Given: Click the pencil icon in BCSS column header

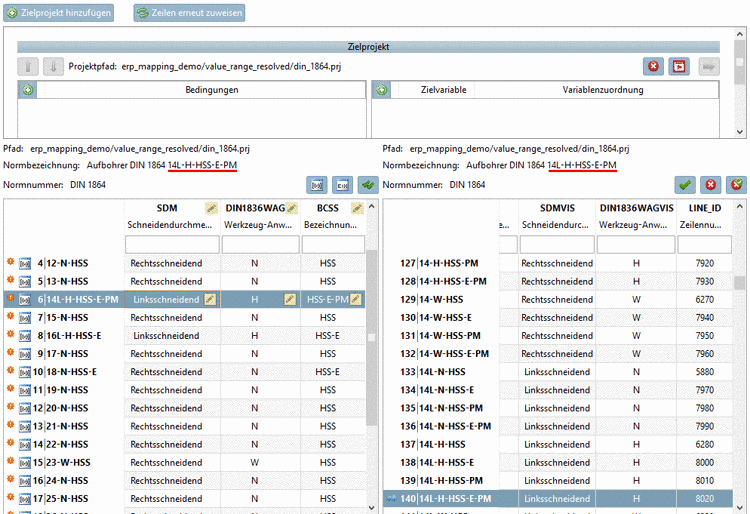Looking at the screenshot, I should [356, 207].
